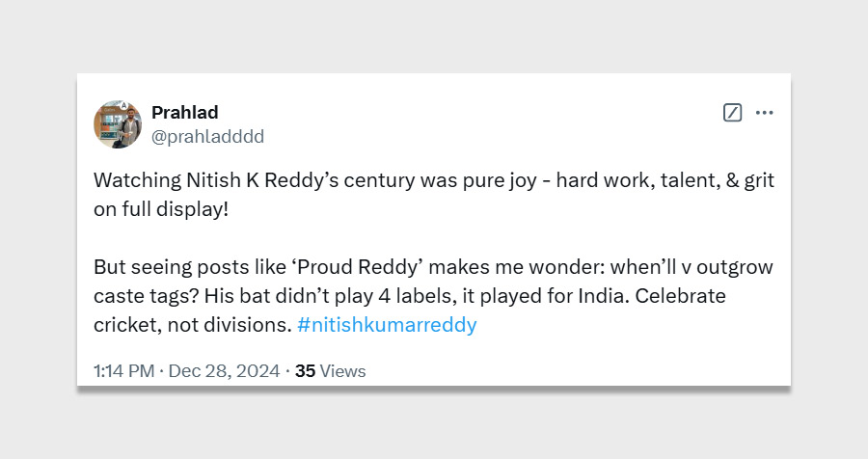The height and width of the screenshot is (459, 868).
Task: Click the 'cricket, not divisions.' text
Action: (x=192, y=325)
